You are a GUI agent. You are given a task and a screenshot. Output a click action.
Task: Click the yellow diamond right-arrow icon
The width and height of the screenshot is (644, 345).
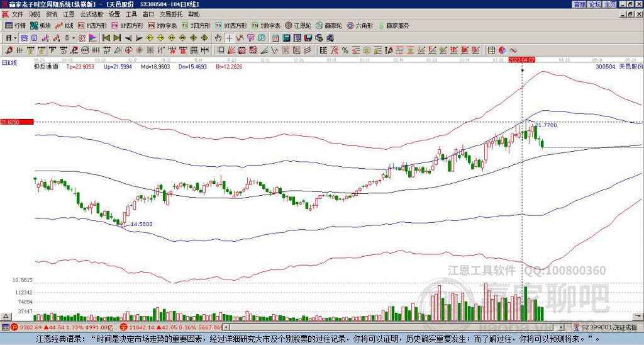click(160, 38)
